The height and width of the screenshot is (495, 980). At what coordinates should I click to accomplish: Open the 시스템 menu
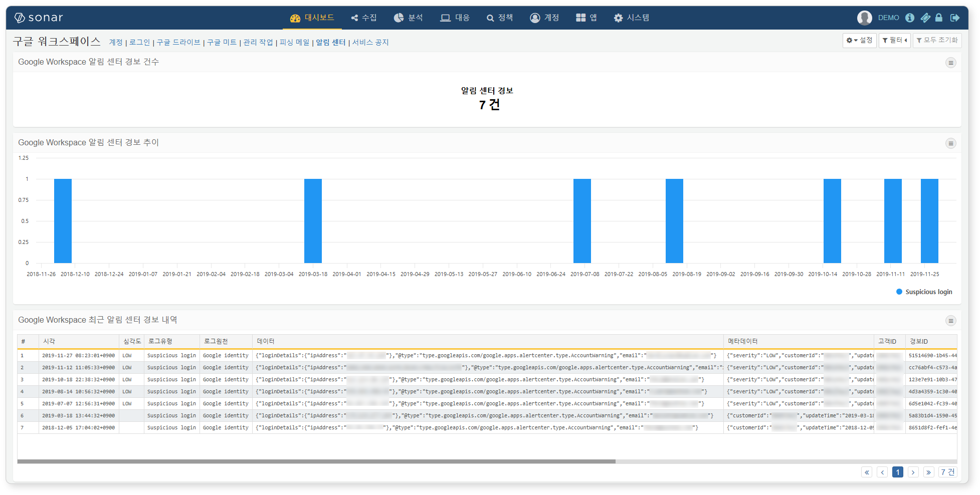coord(632,18)
